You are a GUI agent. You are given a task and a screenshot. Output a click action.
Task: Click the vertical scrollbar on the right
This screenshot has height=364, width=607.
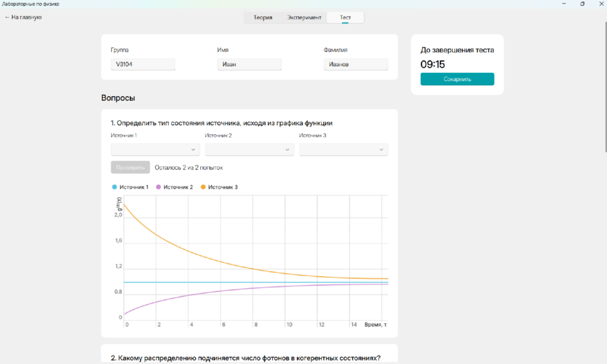604,89
